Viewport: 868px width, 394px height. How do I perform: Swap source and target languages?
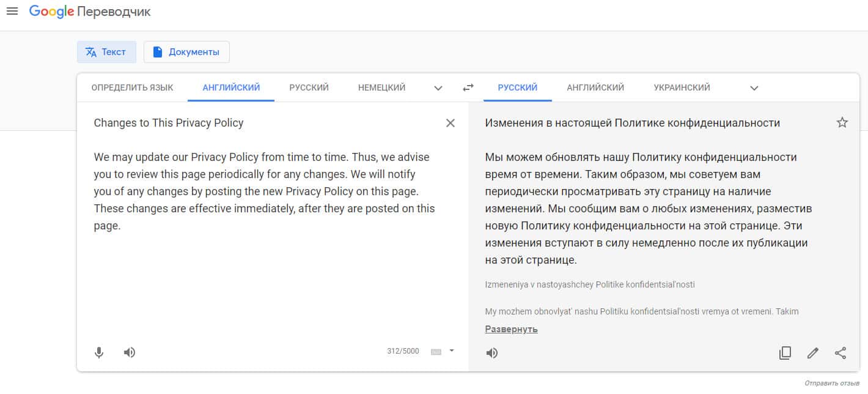(x=468, y=87)
